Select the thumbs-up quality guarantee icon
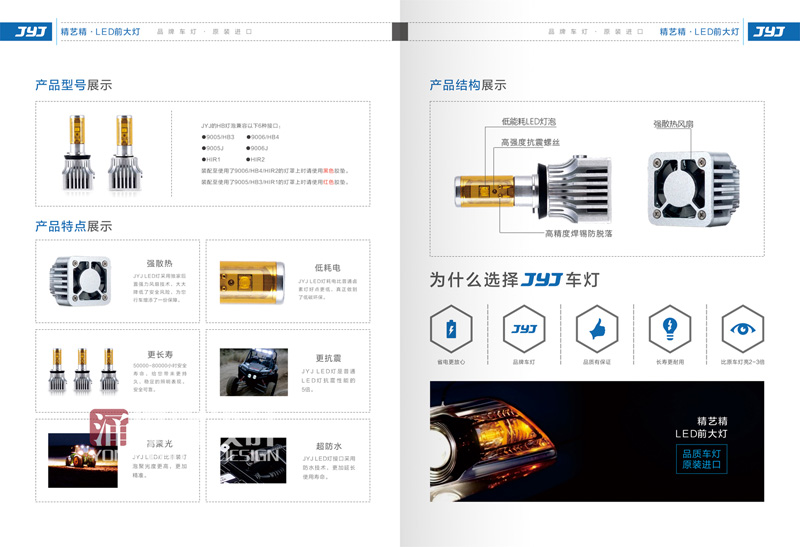 [x=597, y=329]
